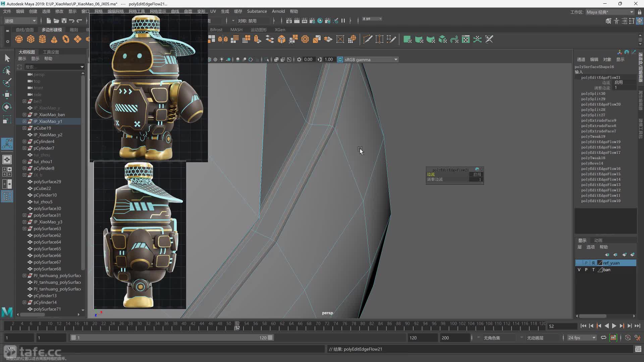Click the Mirror shelf icon
This screenshot has height=362, width=644.
coord(223,39)
